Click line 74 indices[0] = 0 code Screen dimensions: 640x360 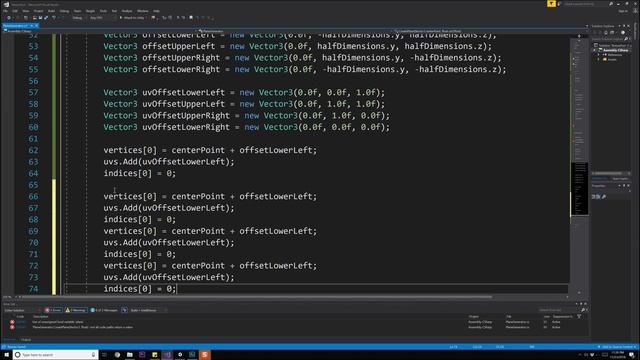click(x=140, y=289)
